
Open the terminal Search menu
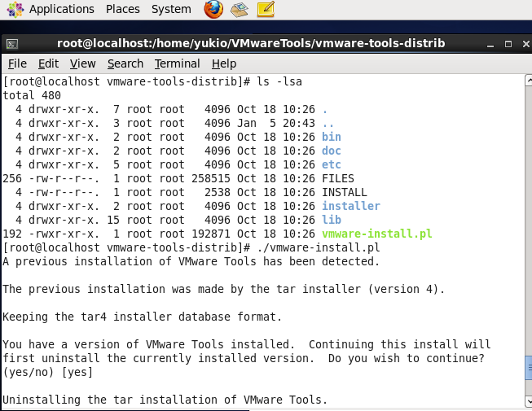(125, 63)
